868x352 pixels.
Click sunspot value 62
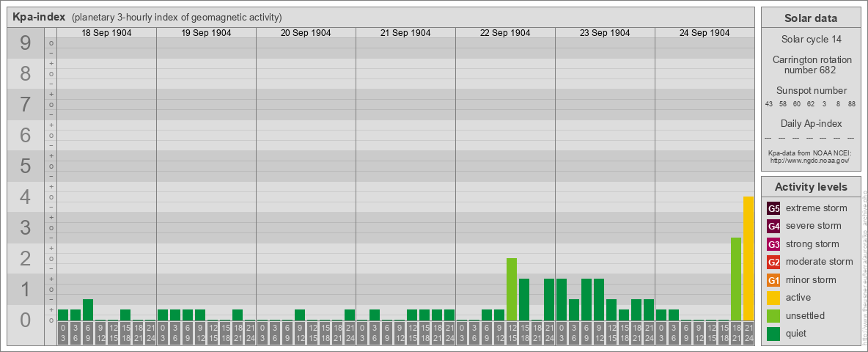tap(810, 103)
